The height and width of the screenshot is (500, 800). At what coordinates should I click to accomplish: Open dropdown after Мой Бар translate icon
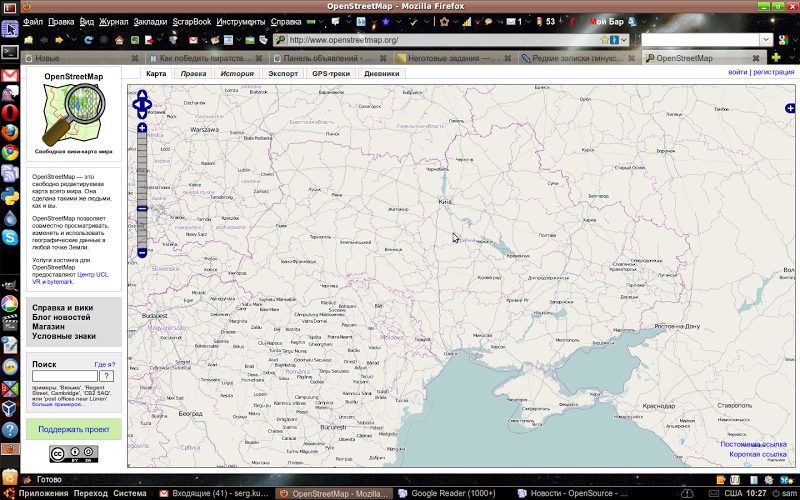tap(643, 21)
